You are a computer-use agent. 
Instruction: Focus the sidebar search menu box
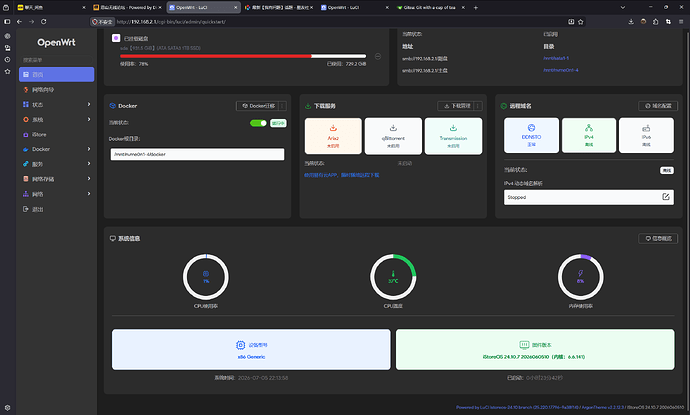point(56,60)
